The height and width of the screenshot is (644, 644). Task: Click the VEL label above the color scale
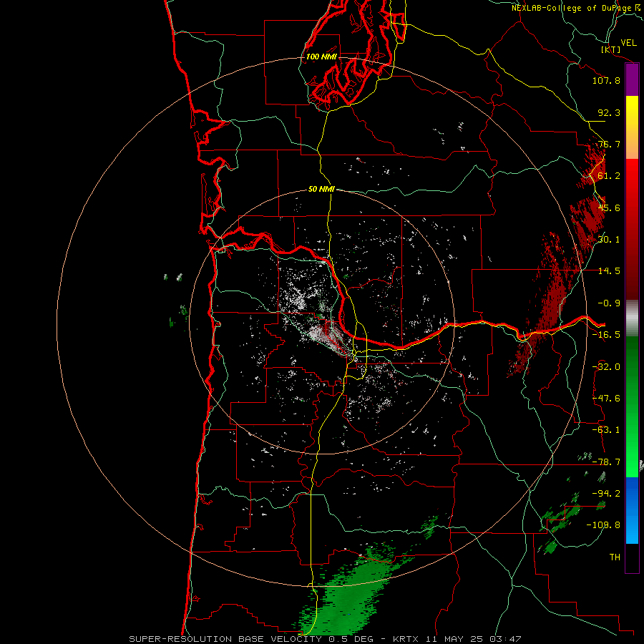(x=628, y=43)
